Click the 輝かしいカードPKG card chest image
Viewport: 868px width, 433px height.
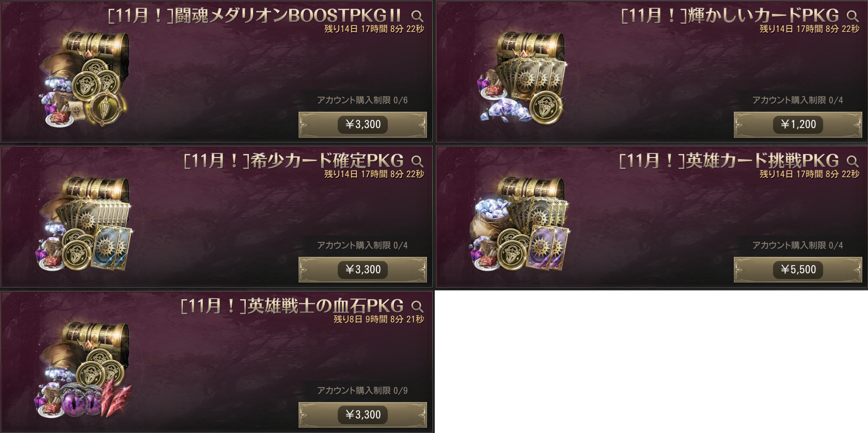(522, 78)
